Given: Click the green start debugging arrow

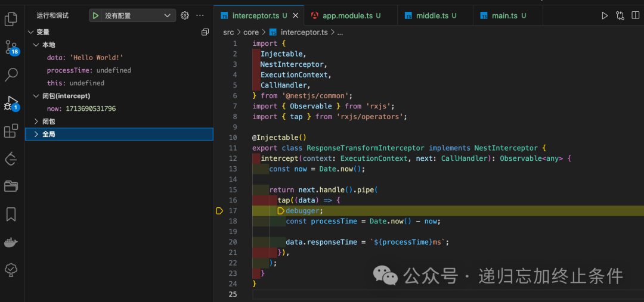Looking at the screenshot, I should [95, 15].
